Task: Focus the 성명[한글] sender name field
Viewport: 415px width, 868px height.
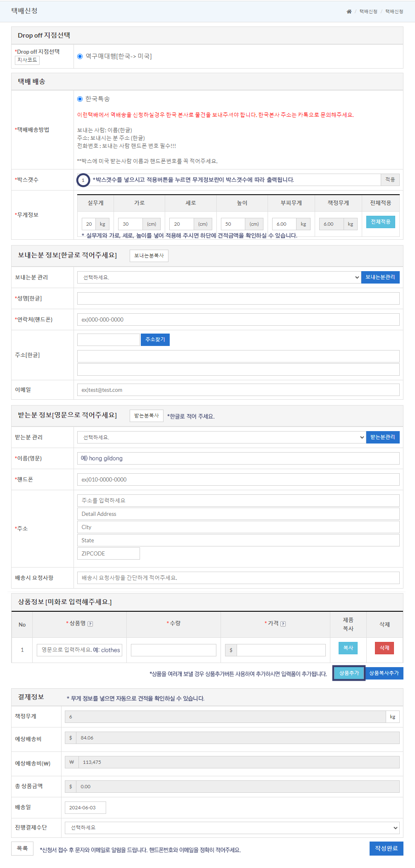Action: (238, 298)
